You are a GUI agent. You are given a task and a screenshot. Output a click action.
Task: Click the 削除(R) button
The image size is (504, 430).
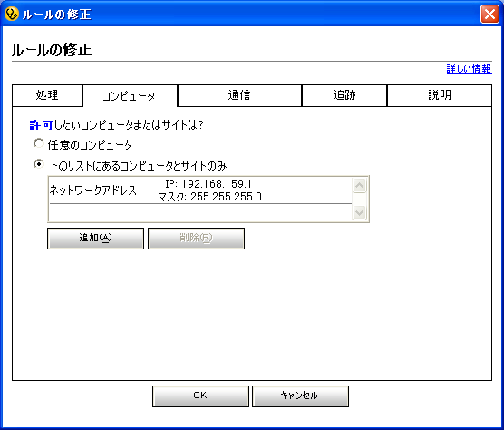[196, 239]
